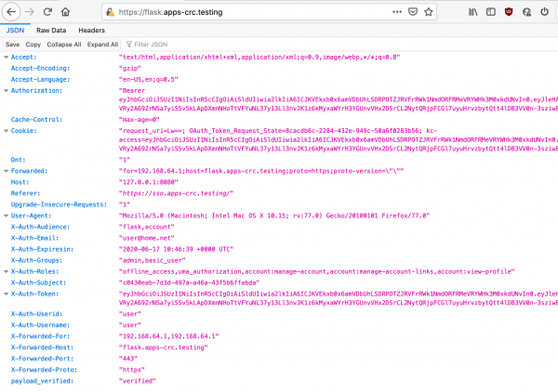Open the Headers tab
The height and width of the screenshot is (392, 558).
click(x=91, y=30)
